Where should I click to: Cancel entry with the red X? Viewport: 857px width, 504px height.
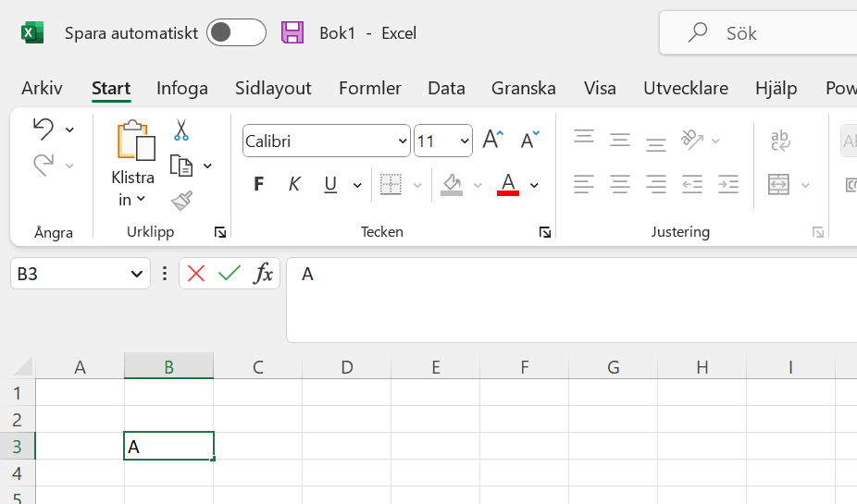pyautogui.click(x=195, y=273)
